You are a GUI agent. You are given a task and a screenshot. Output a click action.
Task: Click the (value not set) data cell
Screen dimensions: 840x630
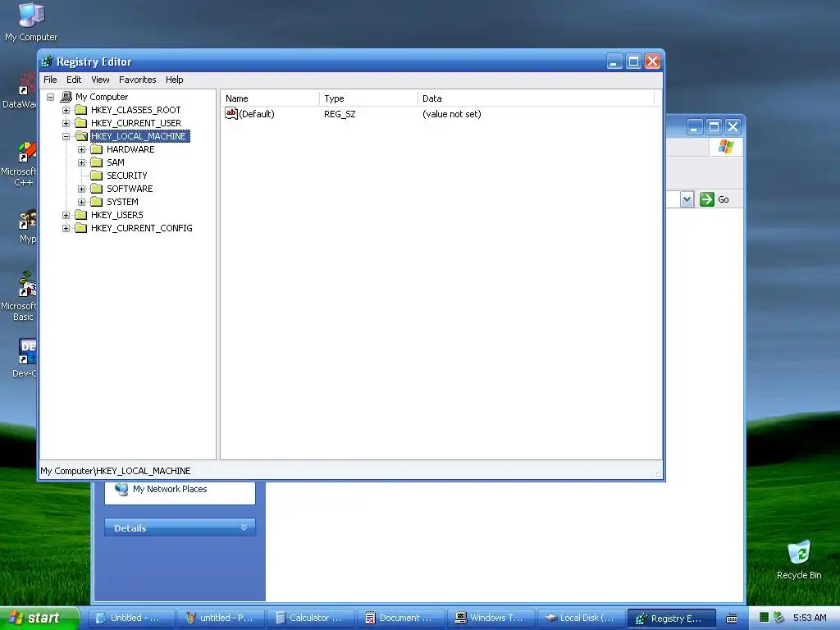click(x=452, y=114)
